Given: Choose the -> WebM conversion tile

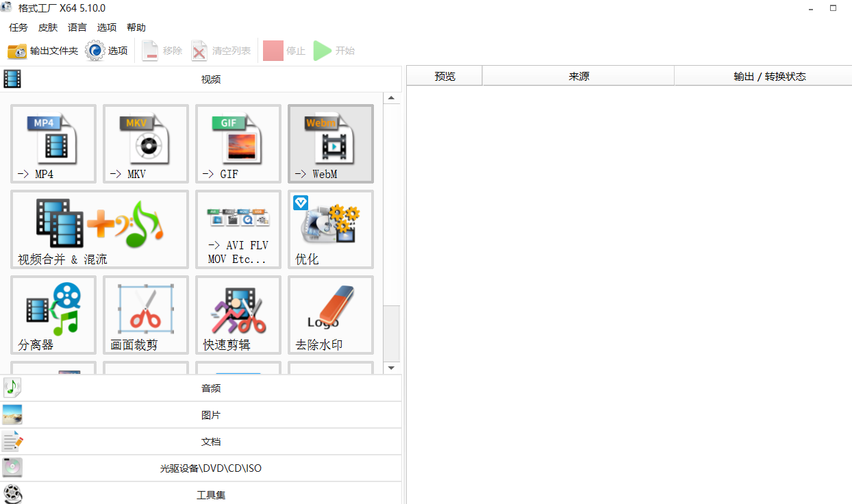Looking at the screenshot, I should (331, 144).
